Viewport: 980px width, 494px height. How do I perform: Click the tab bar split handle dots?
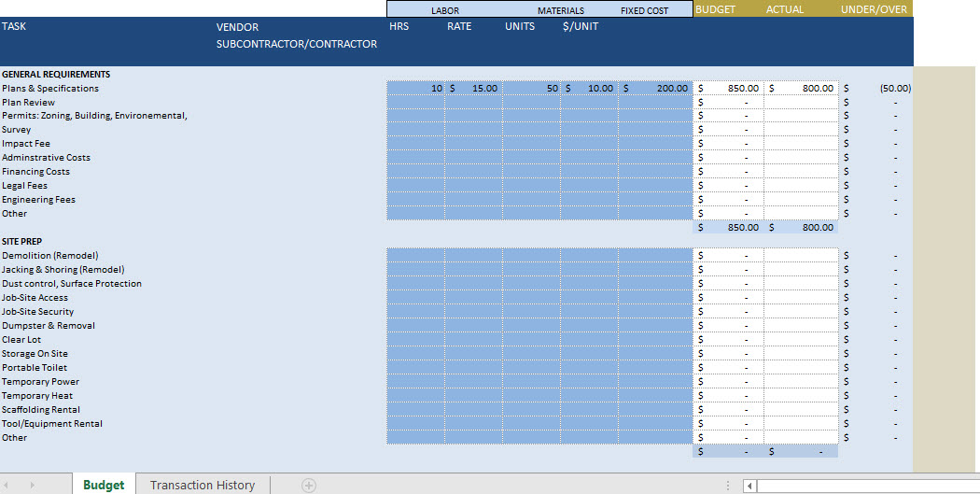728,486
